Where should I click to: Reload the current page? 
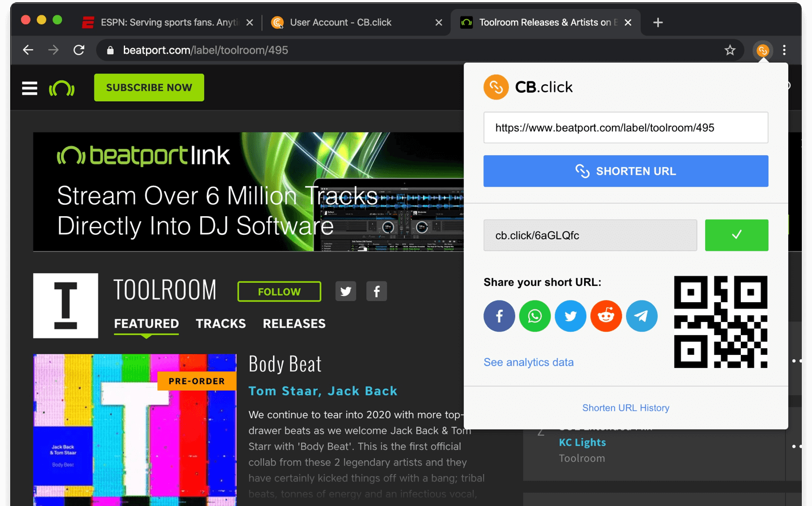click(x=79, y=50)
